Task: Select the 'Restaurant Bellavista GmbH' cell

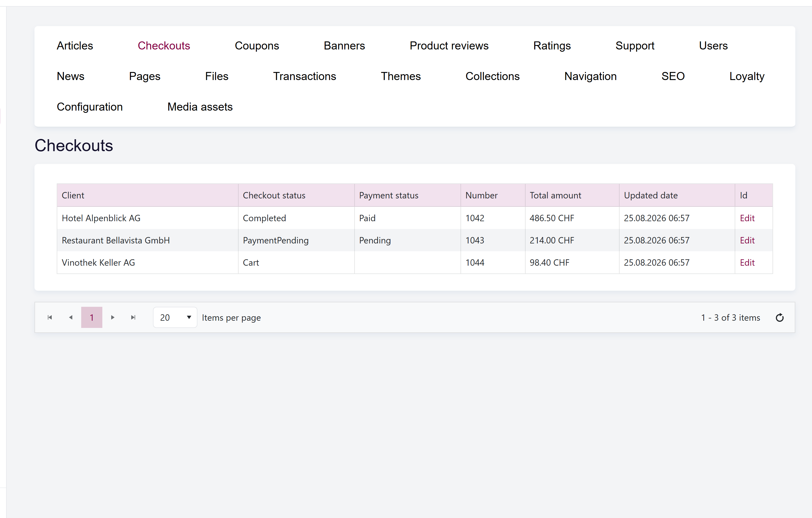Action: coord(147,240)
